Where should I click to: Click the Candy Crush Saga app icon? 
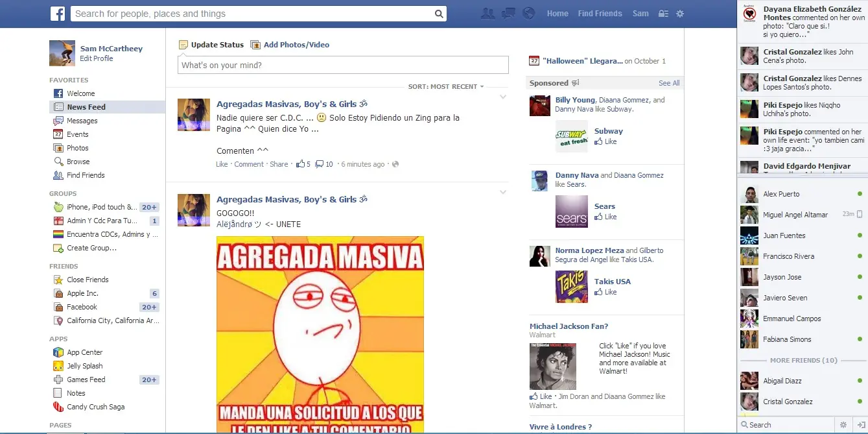58,407
